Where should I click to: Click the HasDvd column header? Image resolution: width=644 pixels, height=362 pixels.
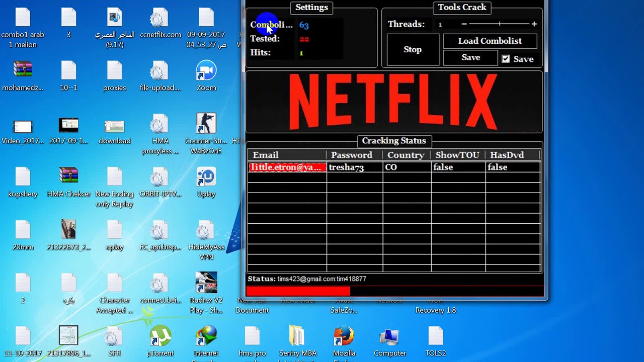(513, 155)
